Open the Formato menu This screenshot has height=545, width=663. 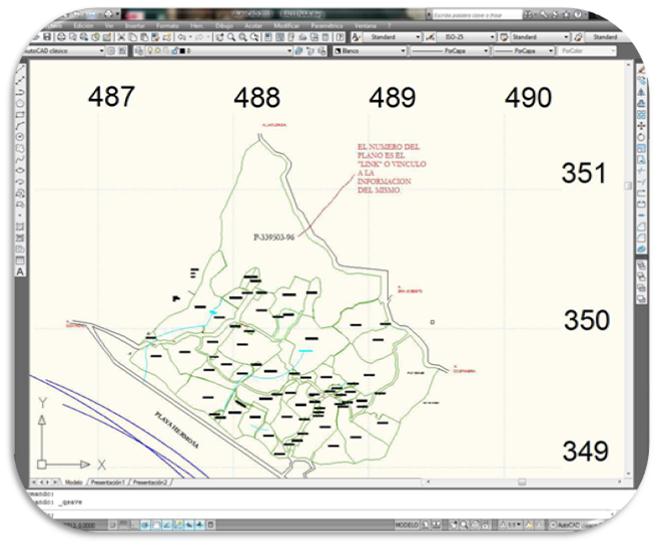[x=167, y=26]
